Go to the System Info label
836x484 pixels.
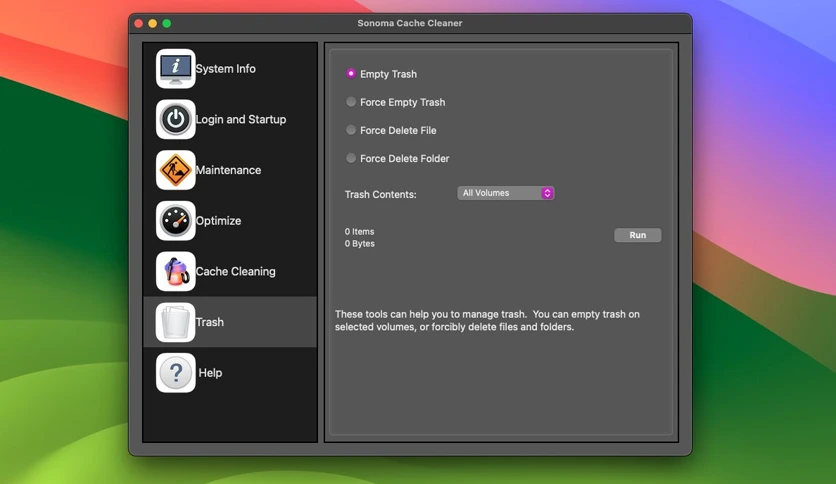click(x=226, y=69)
